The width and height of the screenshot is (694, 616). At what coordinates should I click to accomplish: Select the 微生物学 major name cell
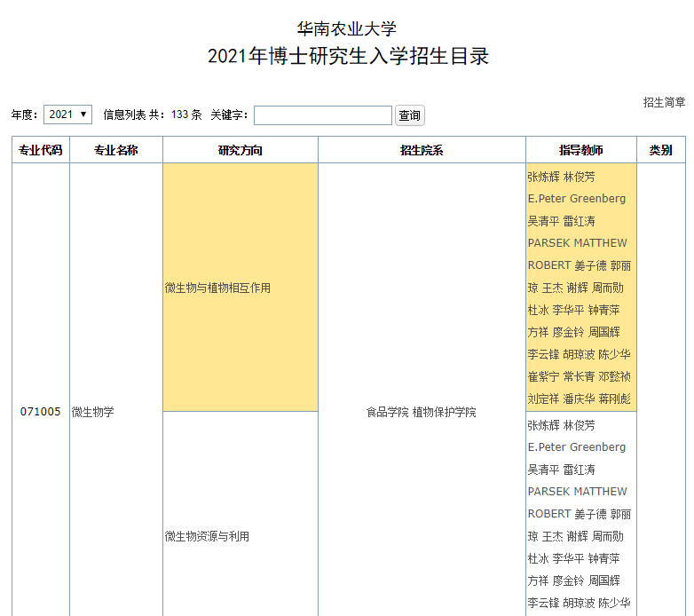click(93, 412)
